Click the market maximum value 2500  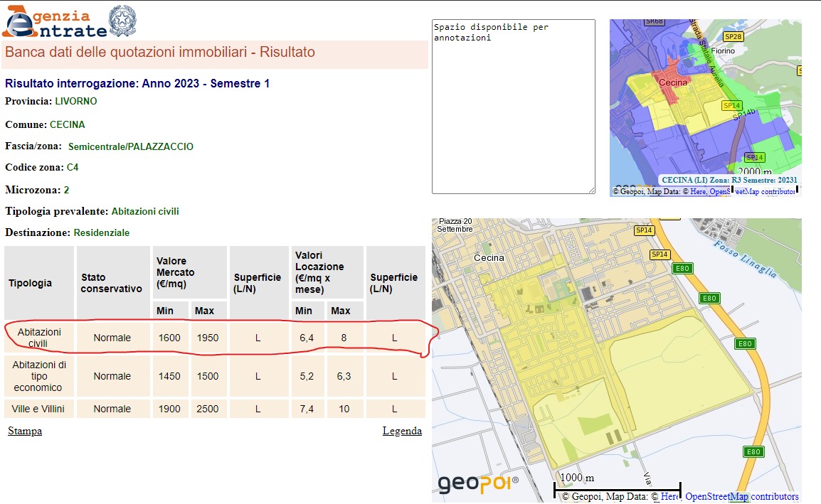[x=208, y=409]
